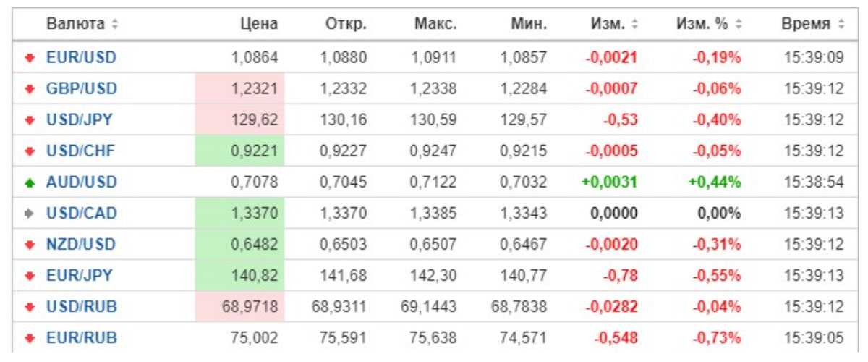
Task: Click the red down arrow beside EUR/RUB
Action: click(30, 338)
